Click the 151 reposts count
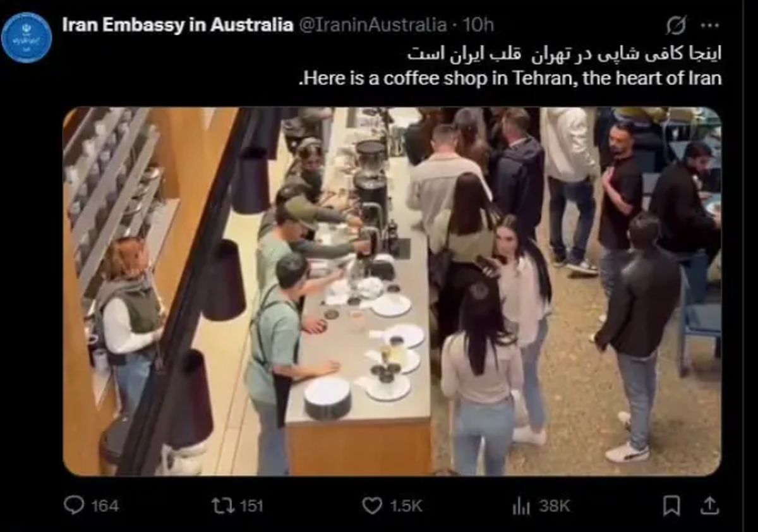Screen dimensions: 758x532 click(251, 506)
